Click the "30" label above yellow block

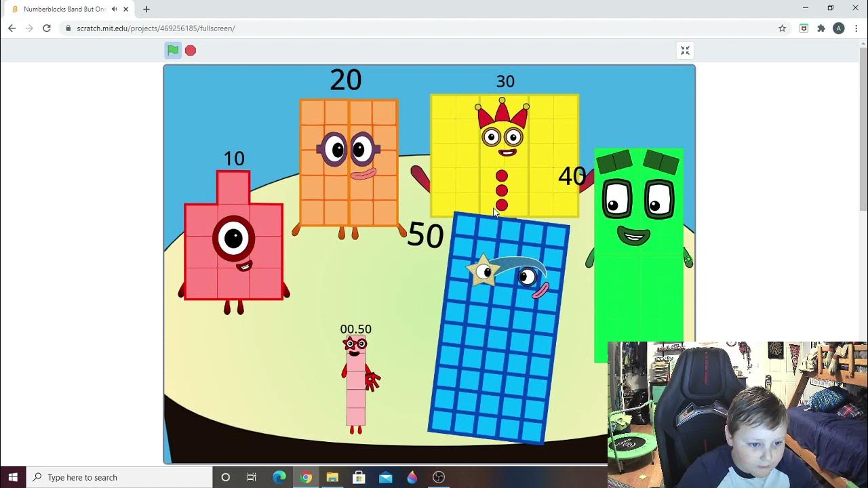(x=505, y=81)
